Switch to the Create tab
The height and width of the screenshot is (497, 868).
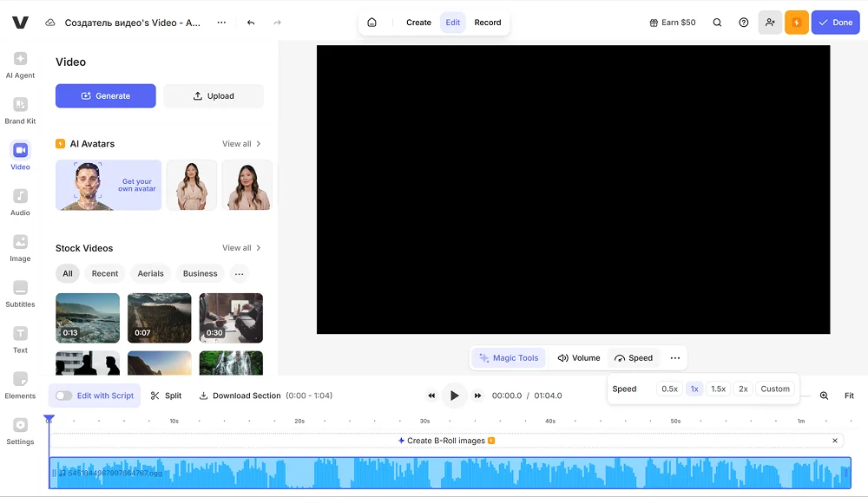tap(418, 23)
